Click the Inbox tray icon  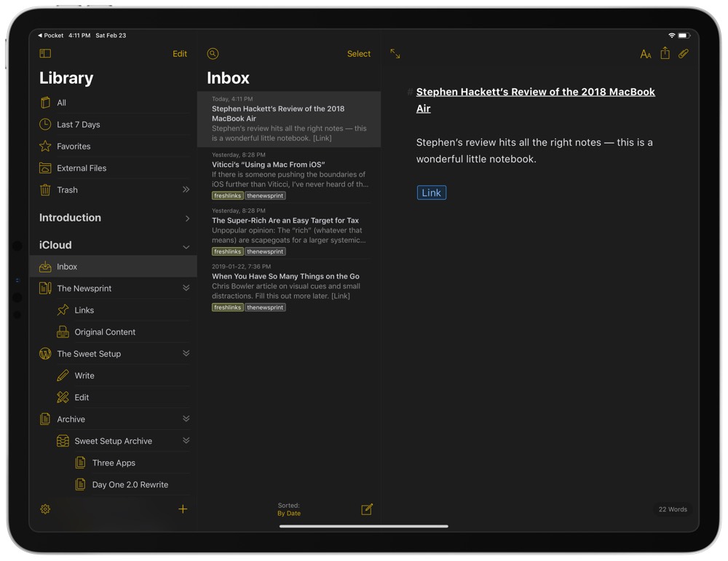pos(45,267)
